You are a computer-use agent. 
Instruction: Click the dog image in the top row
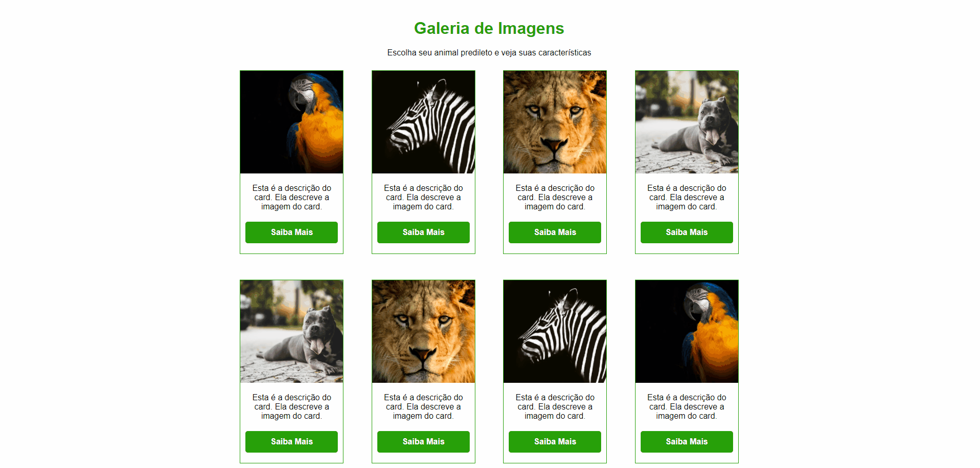pos(687,122)
